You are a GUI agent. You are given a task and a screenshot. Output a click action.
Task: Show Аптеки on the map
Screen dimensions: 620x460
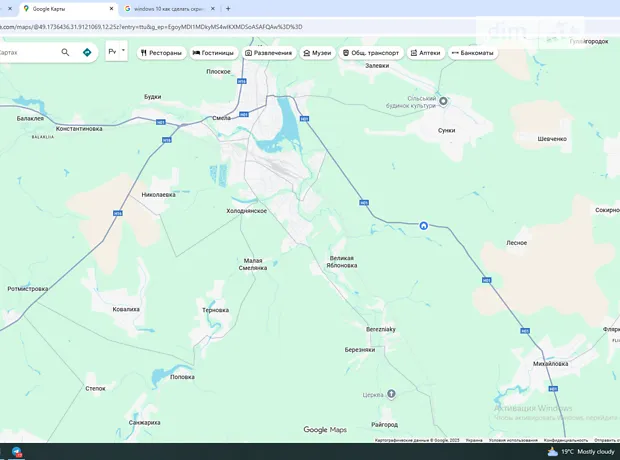click(426, 52)
